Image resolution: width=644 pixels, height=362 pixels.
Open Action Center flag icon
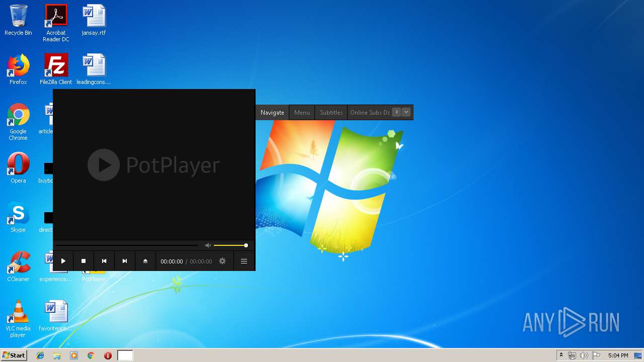pyautogui.click(x=596, y=355)
